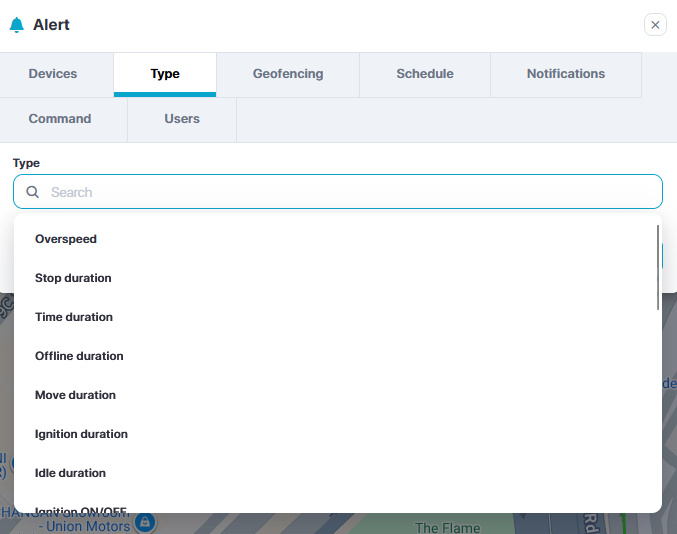
Task: Choose Overspeed from the type list
Action: 66,239
